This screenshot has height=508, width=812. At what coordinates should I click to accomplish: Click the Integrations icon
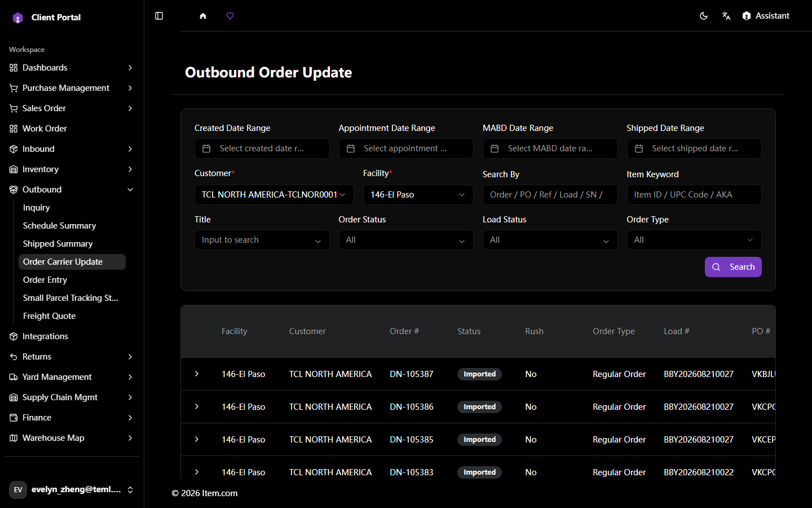tap(14, 336)
